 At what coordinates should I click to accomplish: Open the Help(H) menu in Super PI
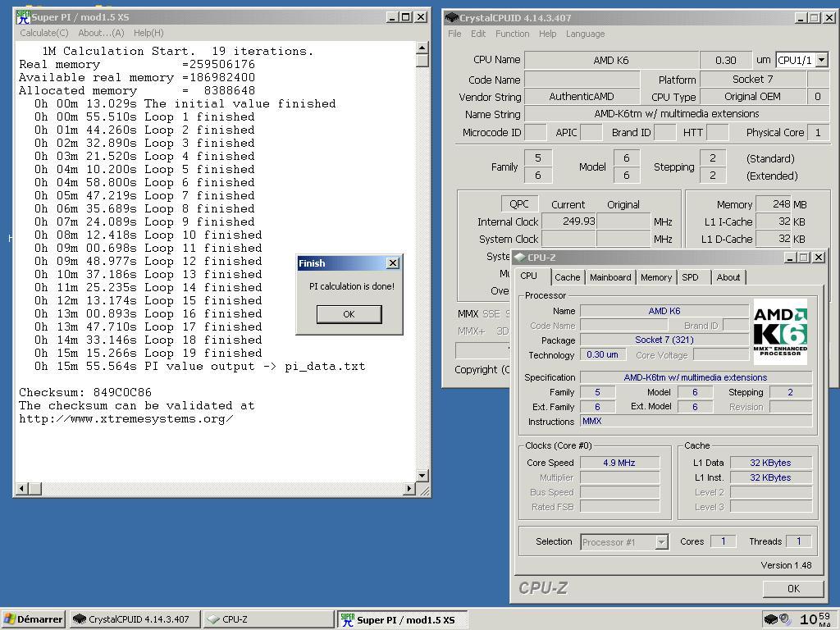tap(148, 33)
